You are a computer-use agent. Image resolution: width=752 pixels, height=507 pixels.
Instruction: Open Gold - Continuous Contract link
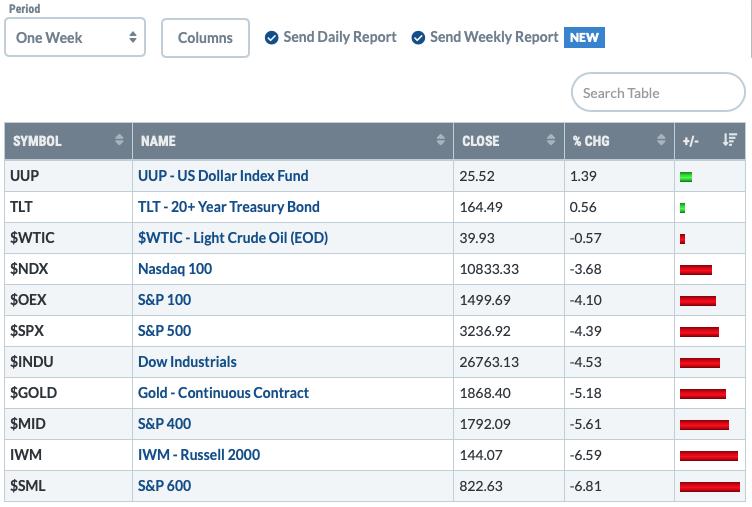point(223,393)
